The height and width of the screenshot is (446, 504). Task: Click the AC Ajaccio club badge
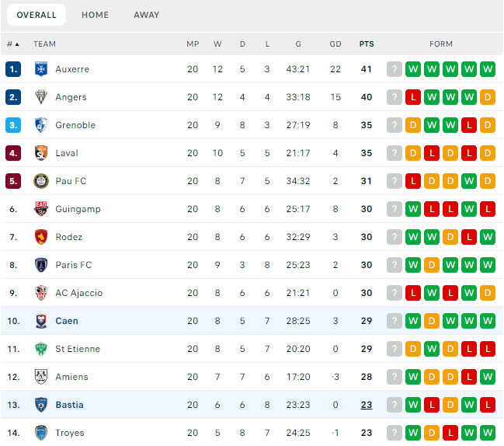(41, 293)
